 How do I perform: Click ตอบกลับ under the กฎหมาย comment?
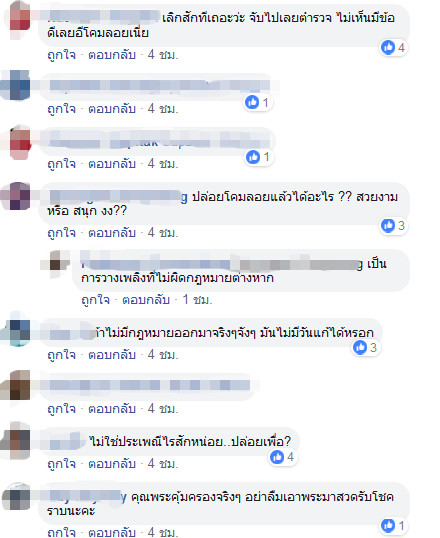(112, 355)
